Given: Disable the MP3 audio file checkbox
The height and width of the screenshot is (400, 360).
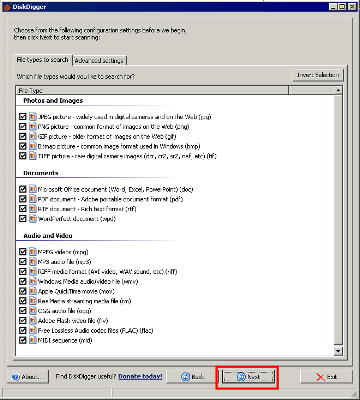Looking at the screenshot, I should 22,261.
